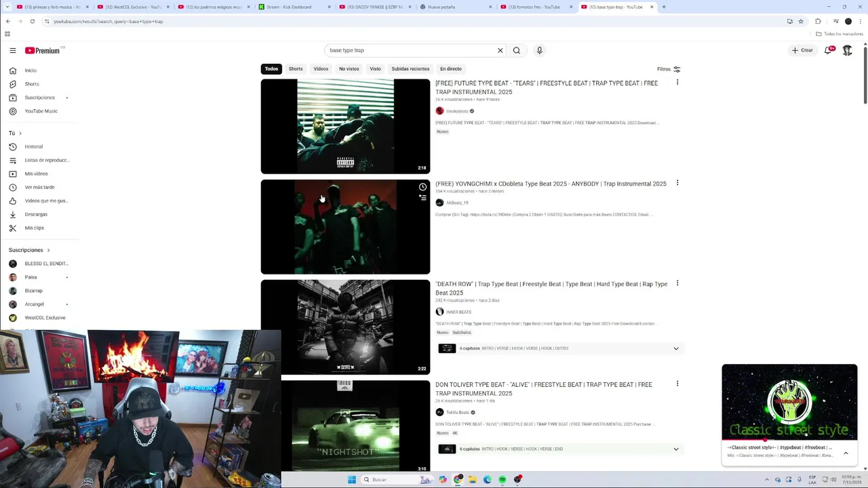Click the search magnifier button

click(517, 50)
